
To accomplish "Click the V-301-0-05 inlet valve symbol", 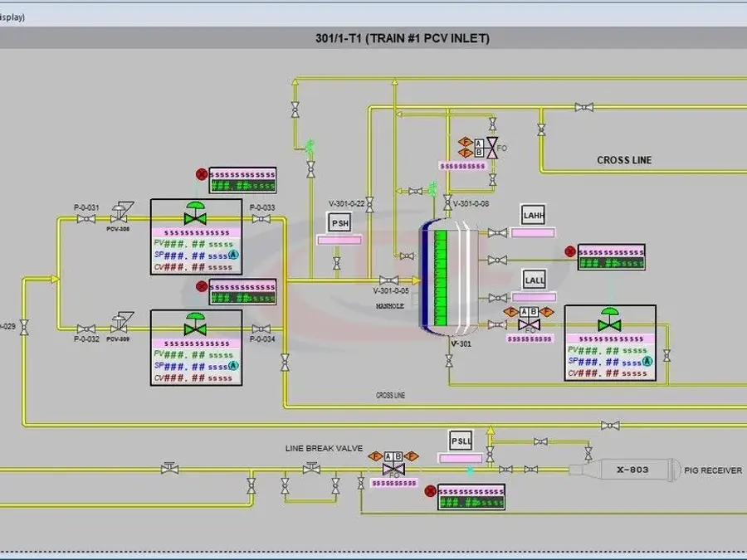I will [x=388, y=280].
